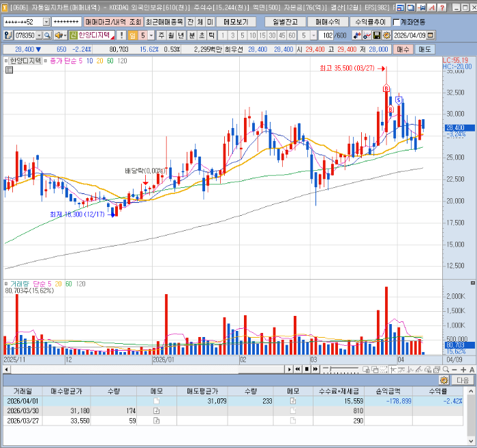The width and height of the screenshot is (477, 448).
Task: Switch chart to 틱 tick period
Action: (x=211, y=35)
